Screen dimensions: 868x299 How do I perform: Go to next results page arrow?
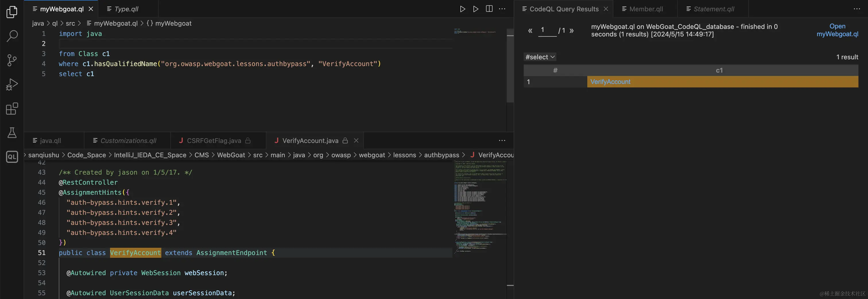(571, 31)
